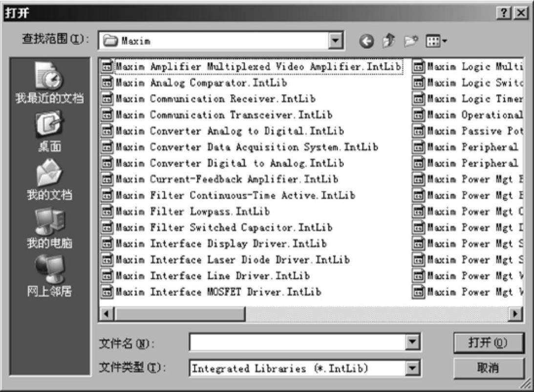This screenshot has height=392, width=534.
Task: Create a new folder
Action: [x=411, y=41]
